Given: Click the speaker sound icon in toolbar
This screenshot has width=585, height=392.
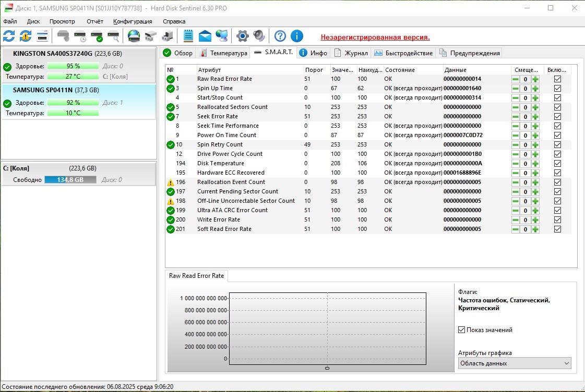Looking at the screenshot, I should tap(259, 36).
